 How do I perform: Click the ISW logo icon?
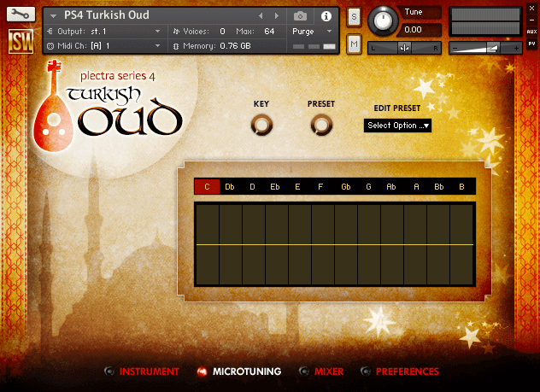tap(21, 42)
